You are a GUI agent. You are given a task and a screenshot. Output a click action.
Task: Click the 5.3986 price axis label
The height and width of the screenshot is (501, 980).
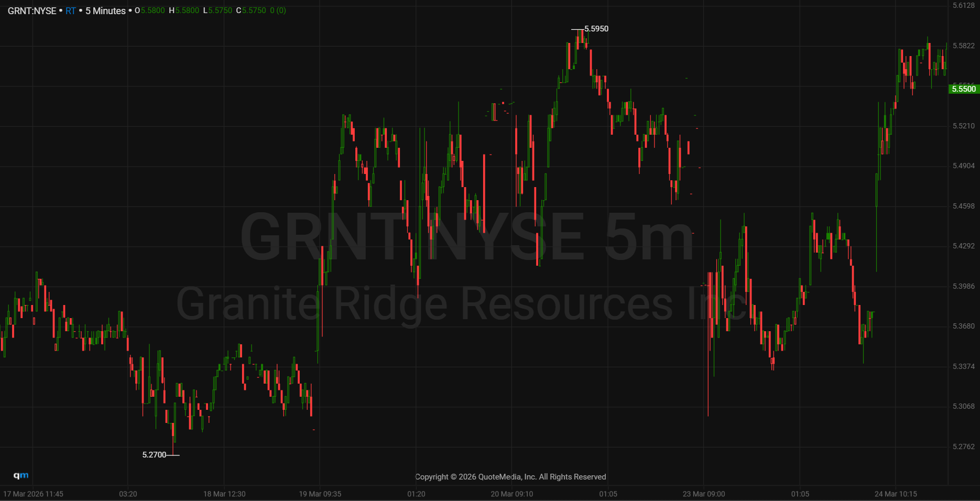(x=964, y=286)
